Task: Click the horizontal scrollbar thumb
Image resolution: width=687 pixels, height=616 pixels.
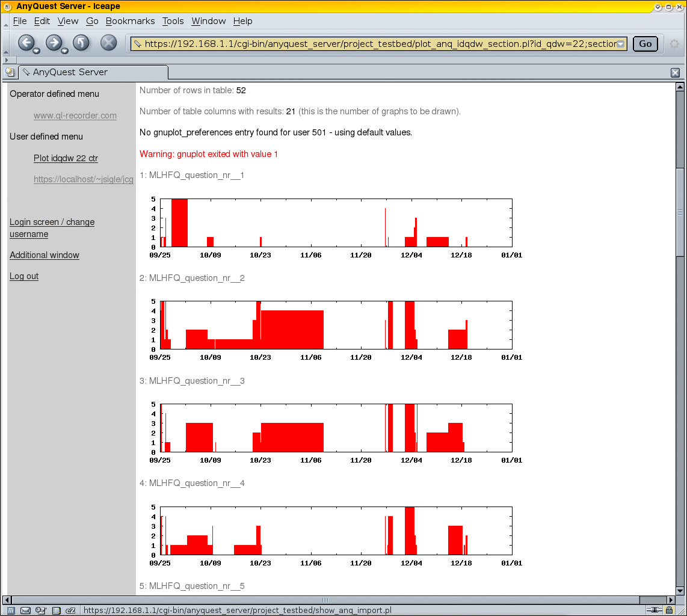Action: [x=325, y=600]
